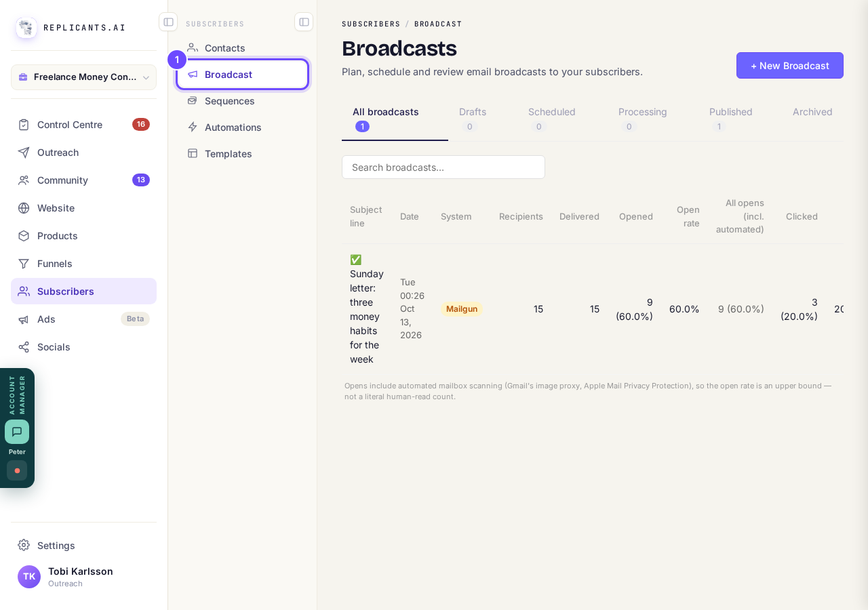Viewport: 868px width, 610px height.
Task: Create a New Broadcast
Action: tap(790, 66)
